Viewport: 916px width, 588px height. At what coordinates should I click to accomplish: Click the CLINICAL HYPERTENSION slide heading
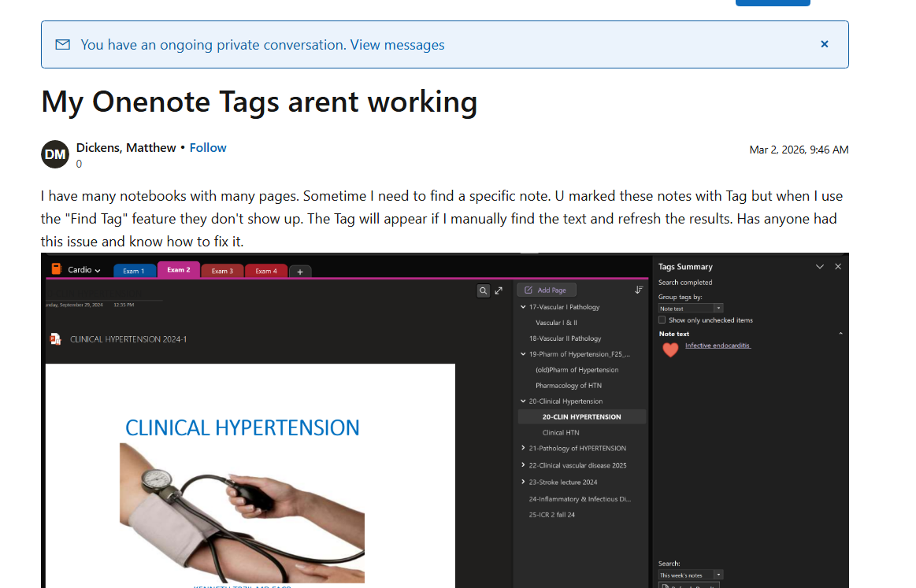(243, 428)
